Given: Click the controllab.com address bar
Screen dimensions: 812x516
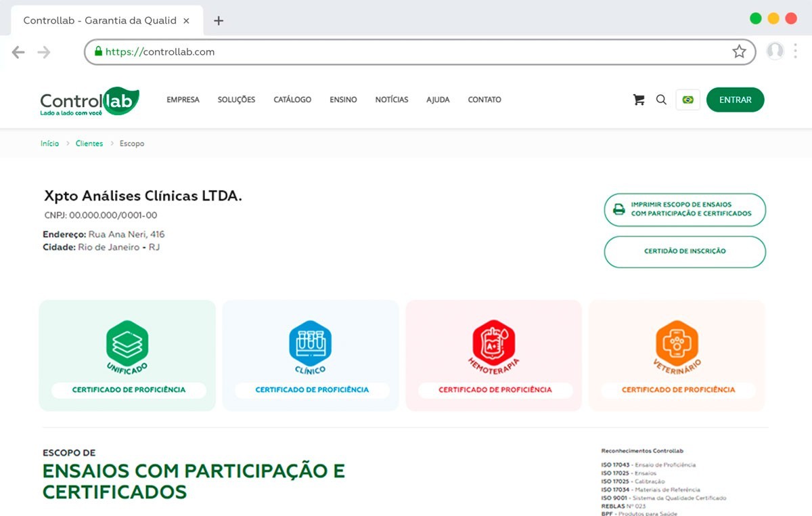Looking at the screenshot, I should [420, 51].
